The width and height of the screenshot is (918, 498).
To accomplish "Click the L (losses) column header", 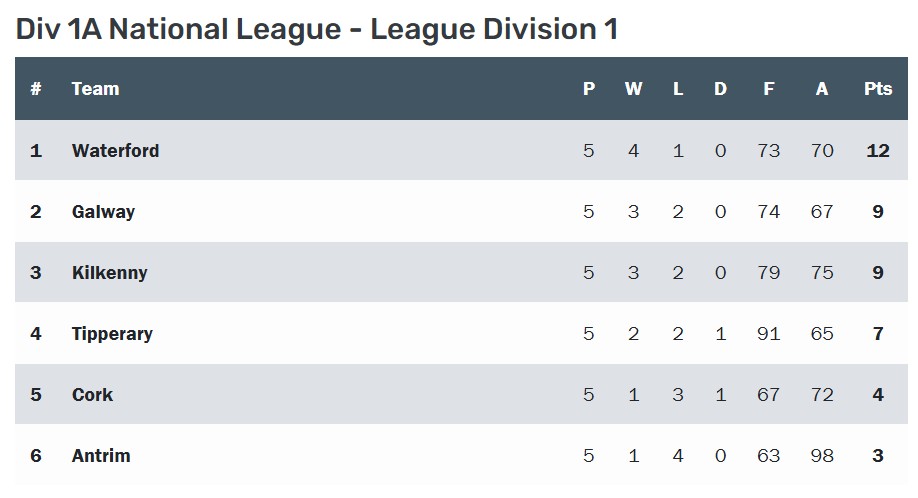I will [x=677, y=89].
